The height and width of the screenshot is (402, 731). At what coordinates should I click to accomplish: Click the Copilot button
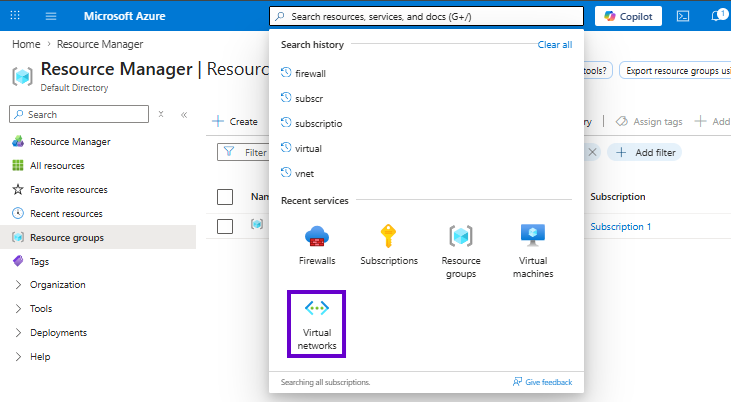point(628,16)
